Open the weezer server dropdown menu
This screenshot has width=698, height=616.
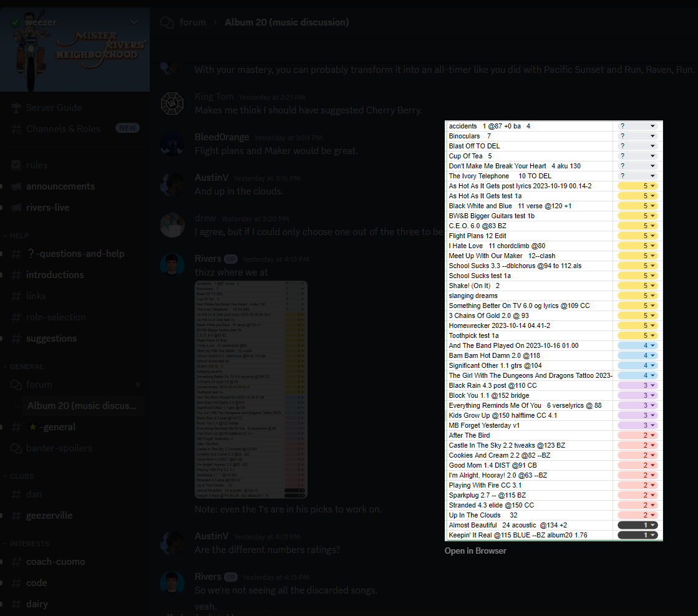133,22
